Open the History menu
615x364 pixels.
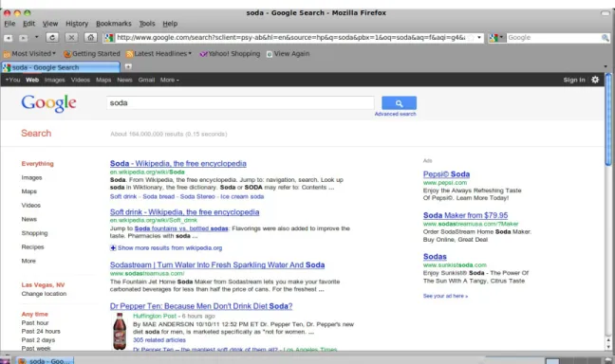[x=77, y=24]
